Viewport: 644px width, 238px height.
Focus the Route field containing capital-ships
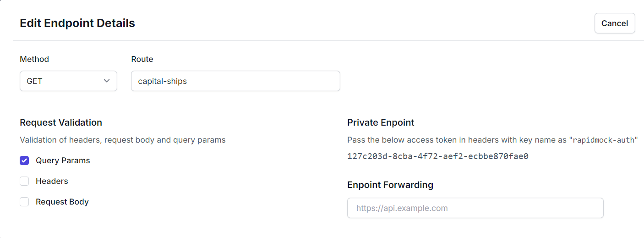tap(235, 81)
